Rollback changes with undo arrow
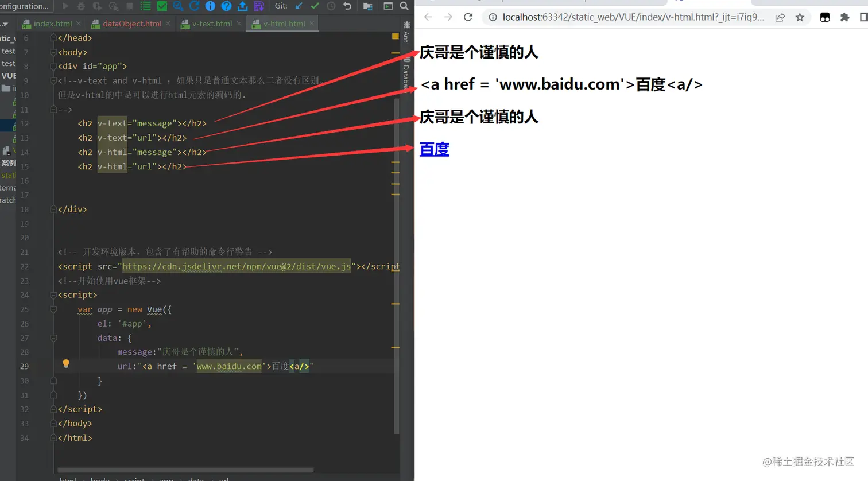 tap(347, 6)
